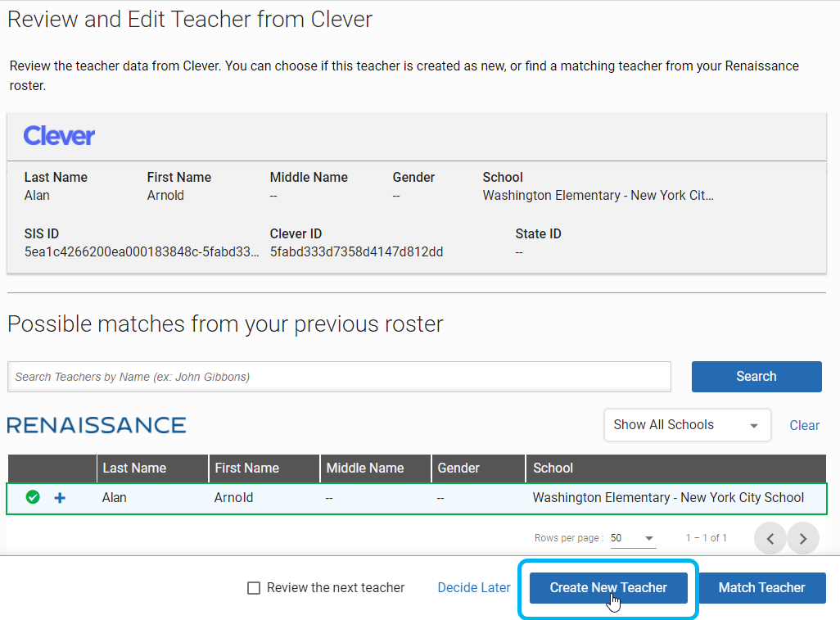
Task: Click the blue plus icon beside Alan
Action: (x=60, y=498)
